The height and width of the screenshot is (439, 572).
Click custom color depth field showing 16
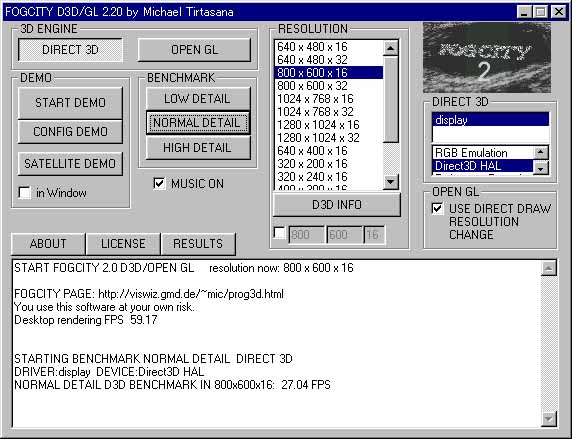pos(374,235)
